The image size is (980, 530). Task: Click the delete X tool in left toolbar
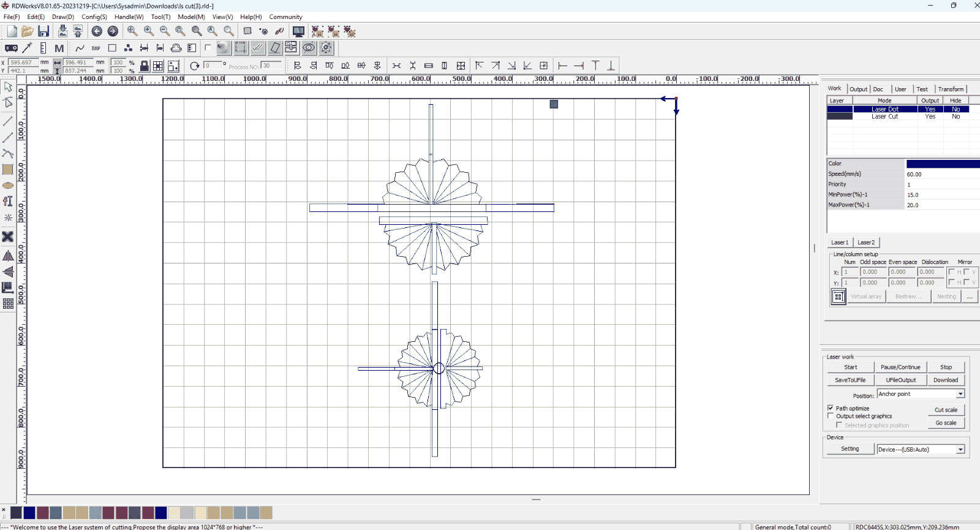pyautogui.click(x=8, y=237)
